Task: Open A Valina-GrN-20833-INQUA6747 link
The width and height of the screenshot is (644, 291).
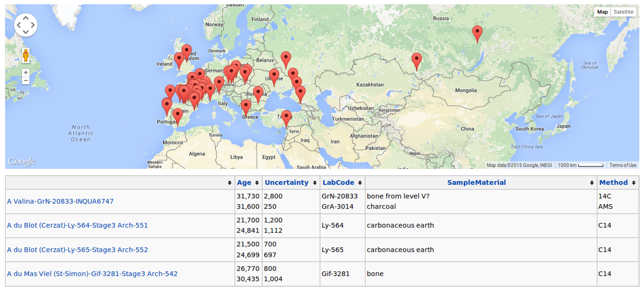Action: 60,201
